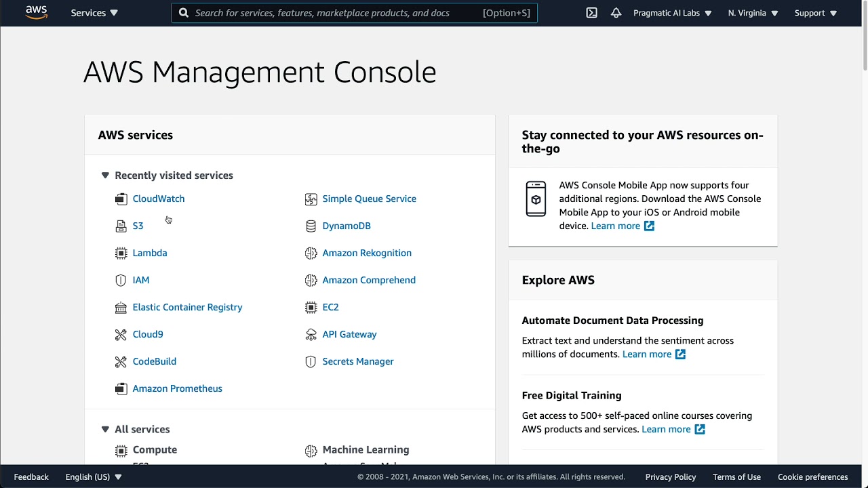The image size is (868, 488).
Task: Collapse the All services section
Action: pyautogui.click(x=105, y=429)
